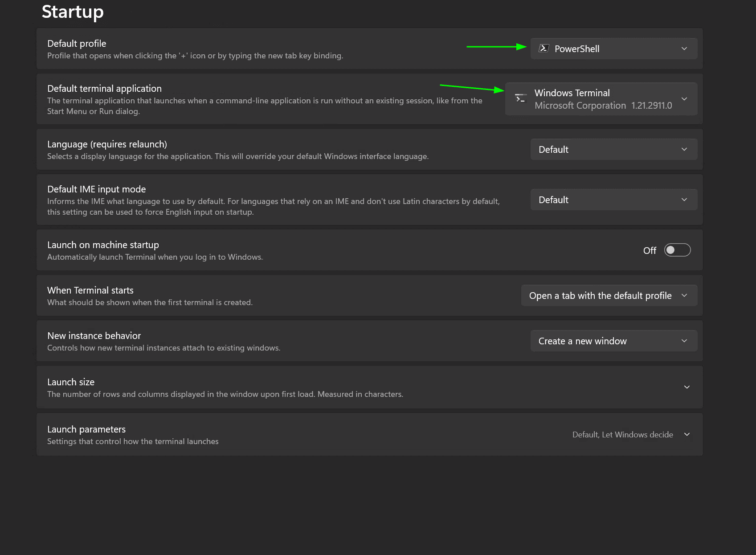The image size is (756, 555).
Task: Click the Startup page heading
Action: 73,12
